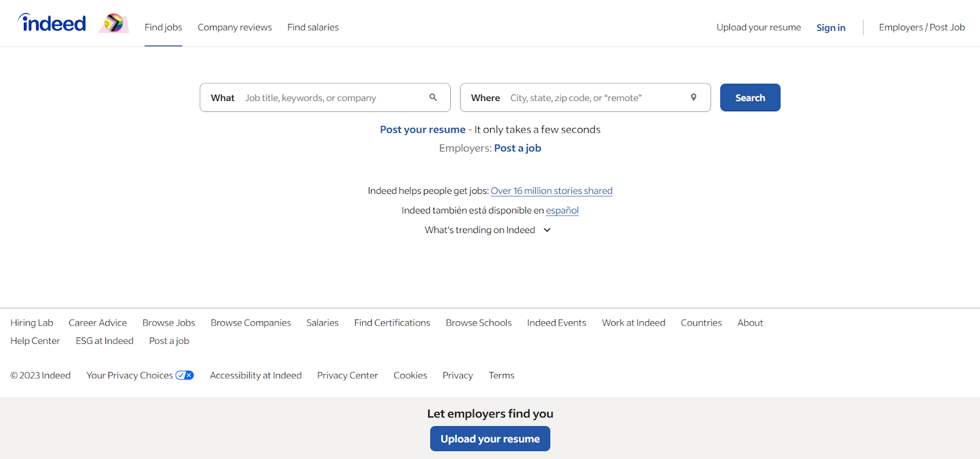980x459 pixels.
Task: Open Help Center footer link
Action: coord(35,341)
